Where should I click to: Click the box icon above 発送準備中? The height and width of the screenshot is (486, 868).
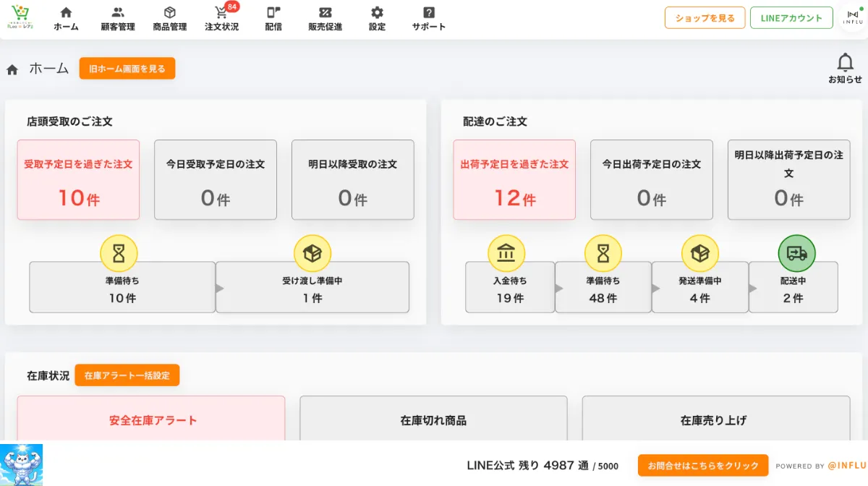point(699,253)
